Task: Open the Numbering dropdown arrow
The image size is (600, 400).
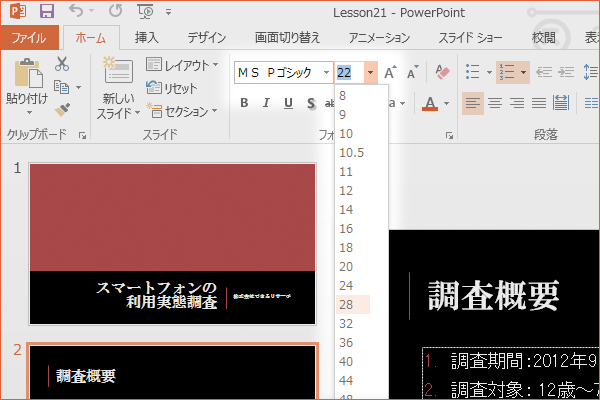Action: (523, 72)
